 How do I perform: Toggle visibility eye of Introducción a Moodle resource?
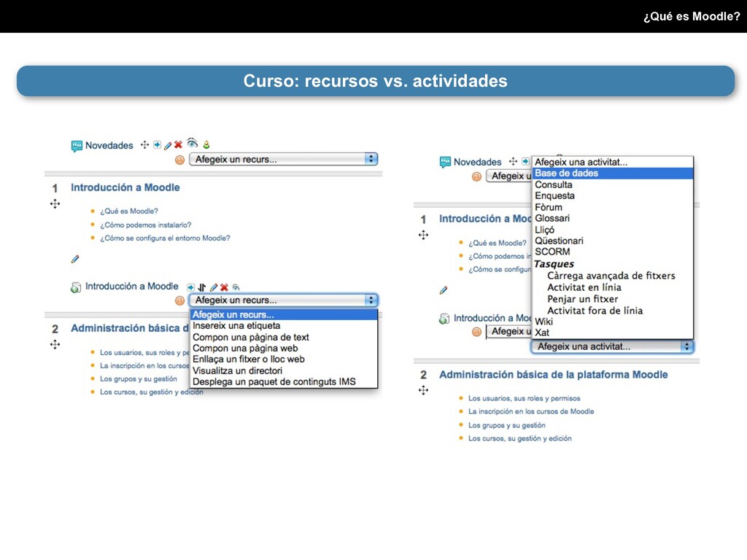click(236, 287)
